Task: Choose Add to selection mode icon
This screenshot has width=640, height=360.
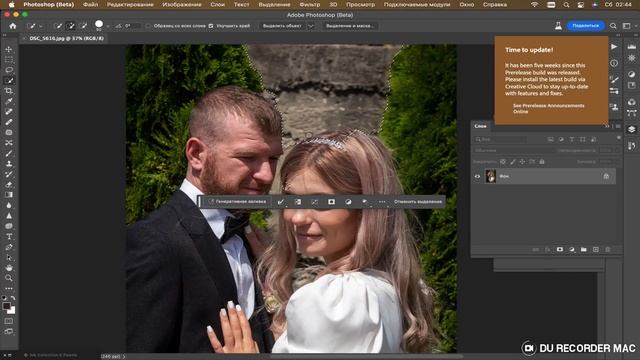Action: (71, 26)
